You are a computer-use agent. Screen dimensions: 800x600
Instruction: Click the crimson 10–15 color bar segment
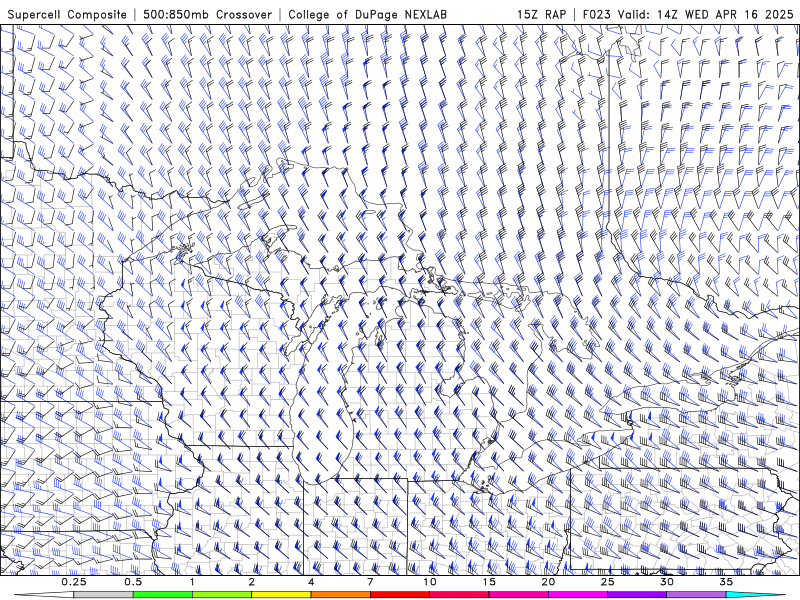459,595
